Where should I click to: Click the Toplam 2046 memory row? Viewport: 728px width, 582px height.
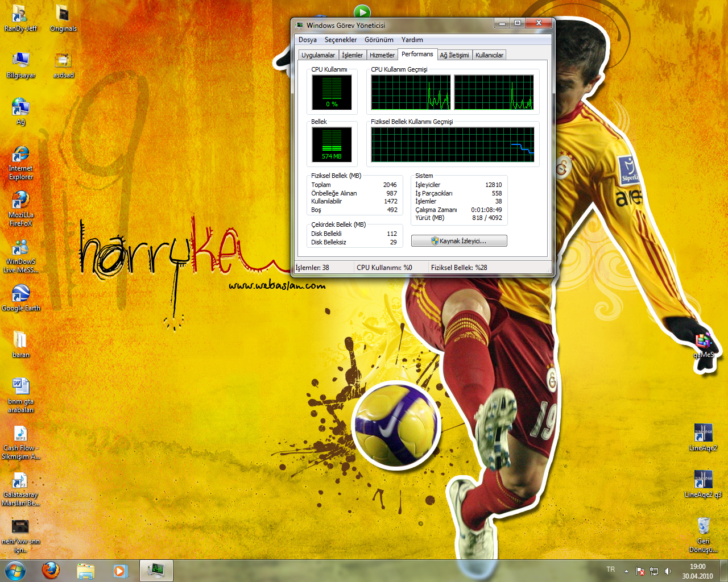click(x=354, y=185)
